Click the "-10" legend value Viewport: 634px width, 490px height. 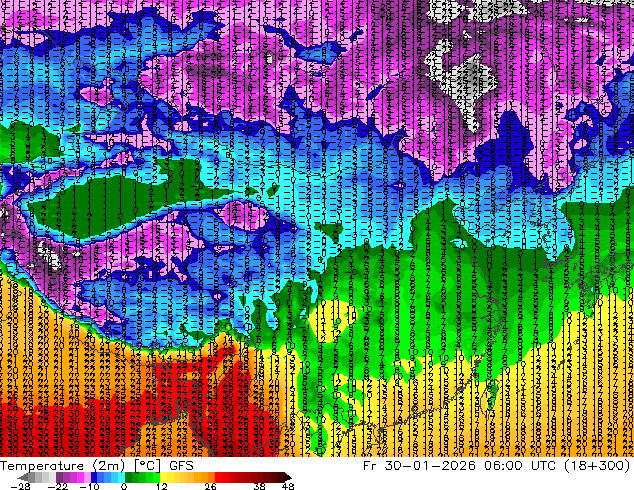(89, 486)
